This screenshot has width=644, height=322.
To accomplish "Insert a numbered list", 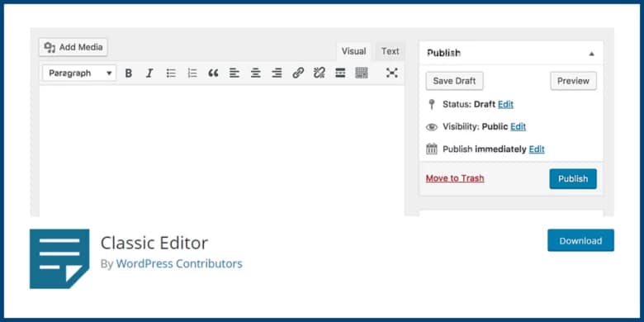I will coord(192,73).
